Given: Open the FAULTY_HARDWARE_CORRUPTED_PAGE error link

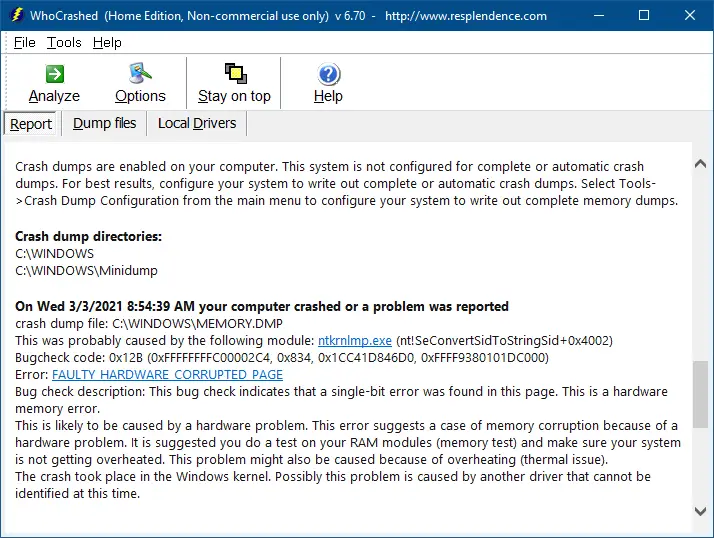Looking at the screenshot, I should pyautogui.click(x=167, y=374).
